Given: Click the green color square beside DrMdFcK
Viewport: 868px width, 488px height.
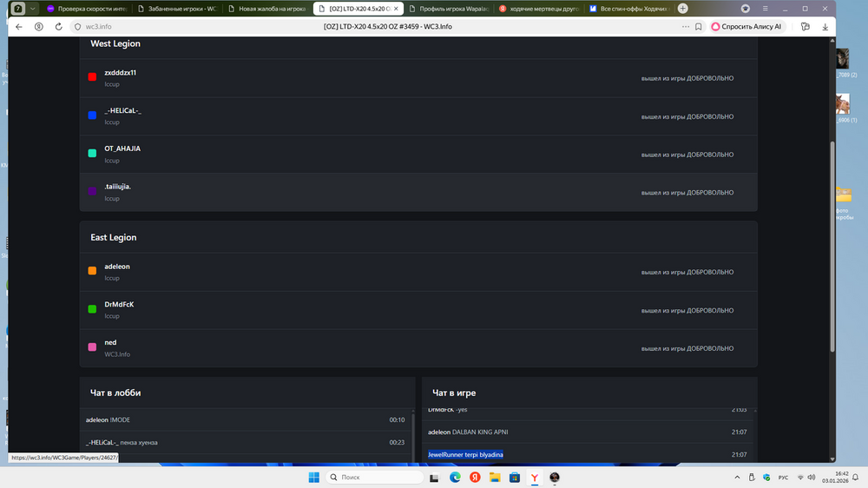Looking at the screenshot, I should [92, 308].
